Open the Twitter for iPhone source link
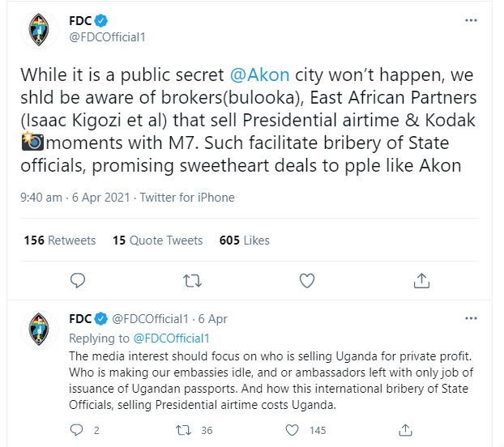 coord(187,197)
